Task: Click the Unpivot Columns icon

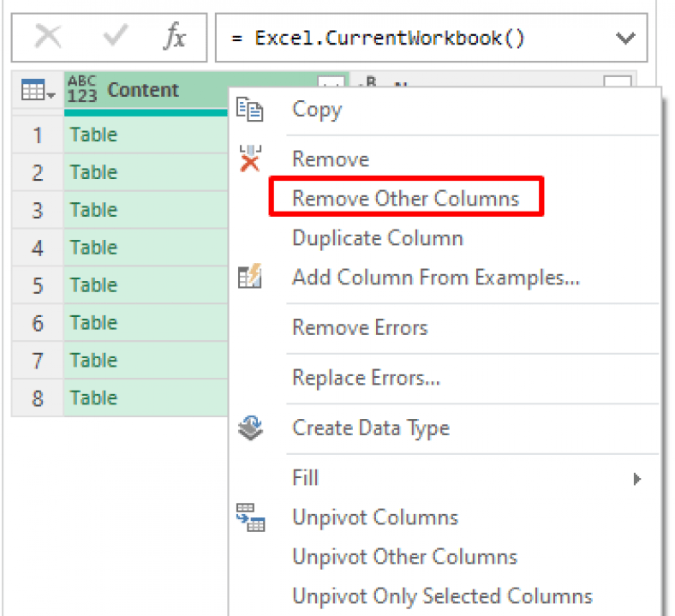Action: 250,517
